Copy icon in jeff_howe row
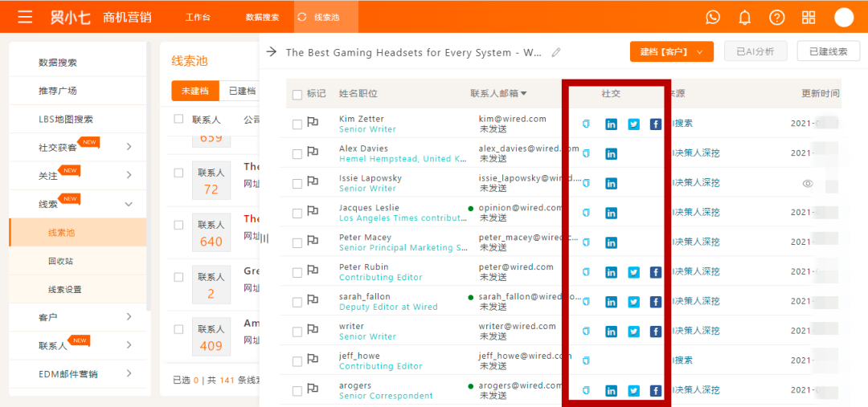868x407 pixels. 586,360
